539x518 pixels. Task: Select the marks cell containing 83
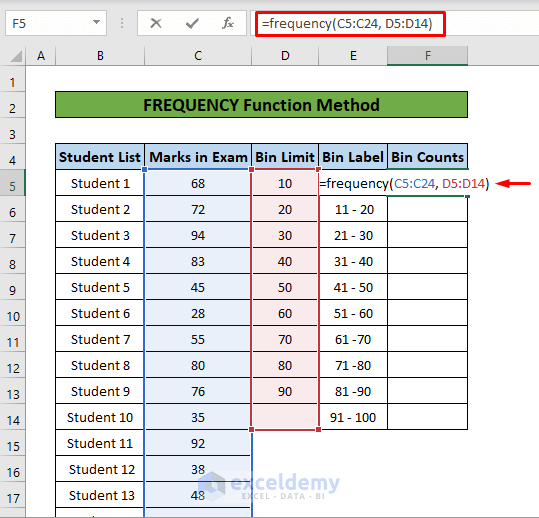click(198, 262)
